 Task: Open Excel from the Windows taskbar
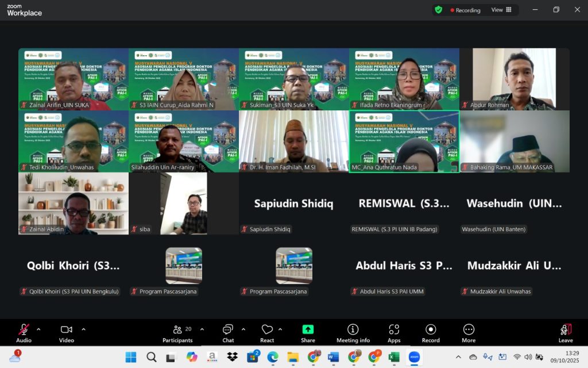394,357
